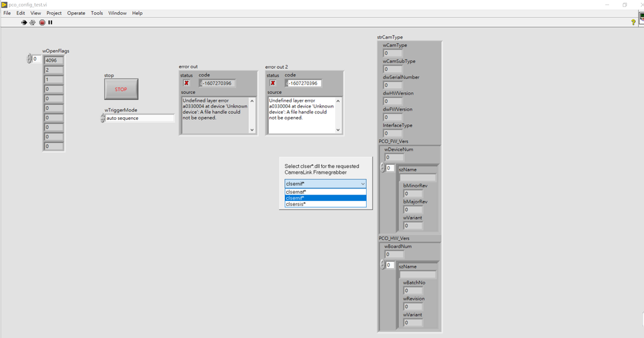This screenshot has width=644, height=338.
Task: Click the error out 2 status indicator X
Action: (272, 83)
